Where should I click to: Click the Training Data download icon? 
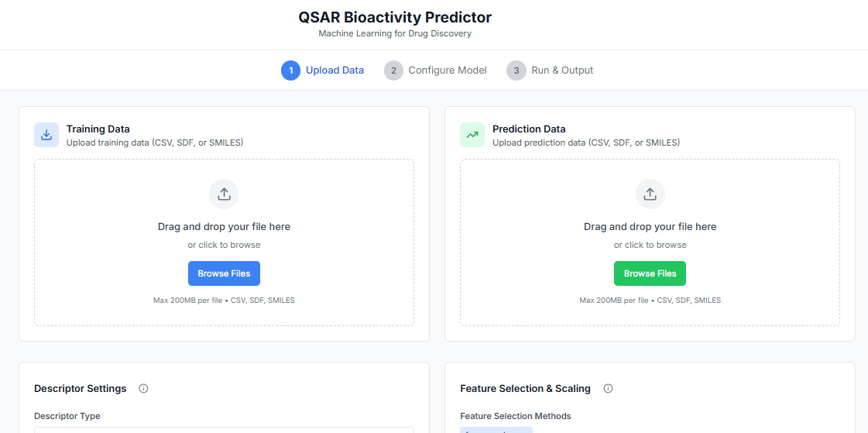pyautogui.click(x=46, y=135)
